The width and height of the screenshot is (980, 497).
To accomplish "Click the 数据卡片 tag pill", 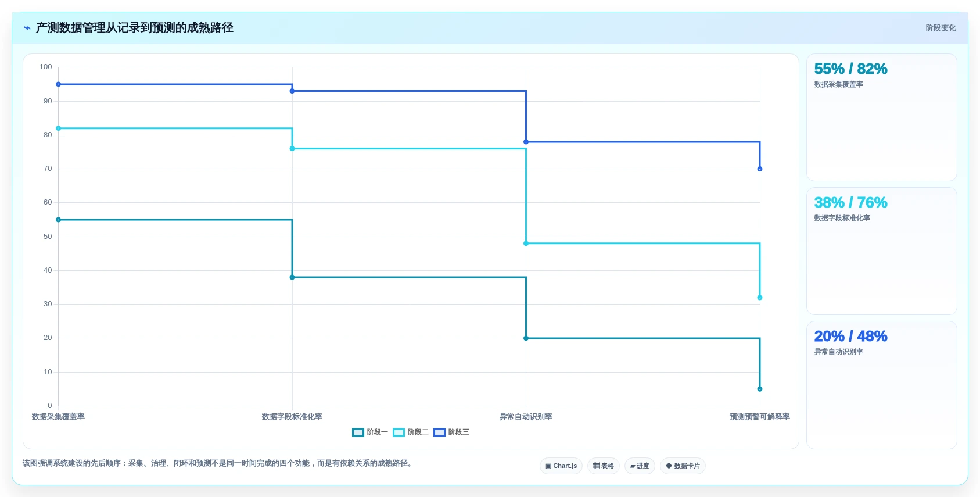I will tap(683, 466).
